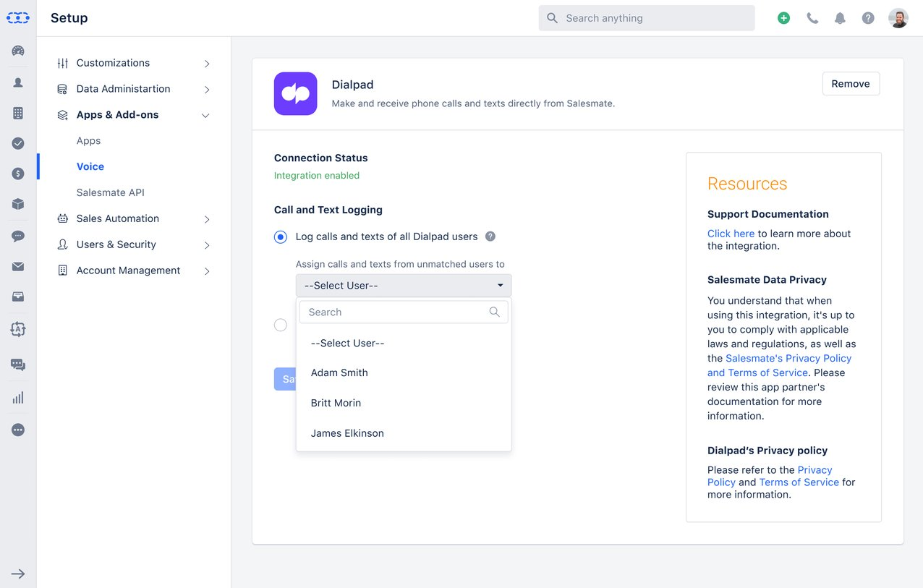This screenshot has width=923, height=588.
Task: Open the Data Administartion setup section
Action: pyautogui.click(x=124, y=89)
